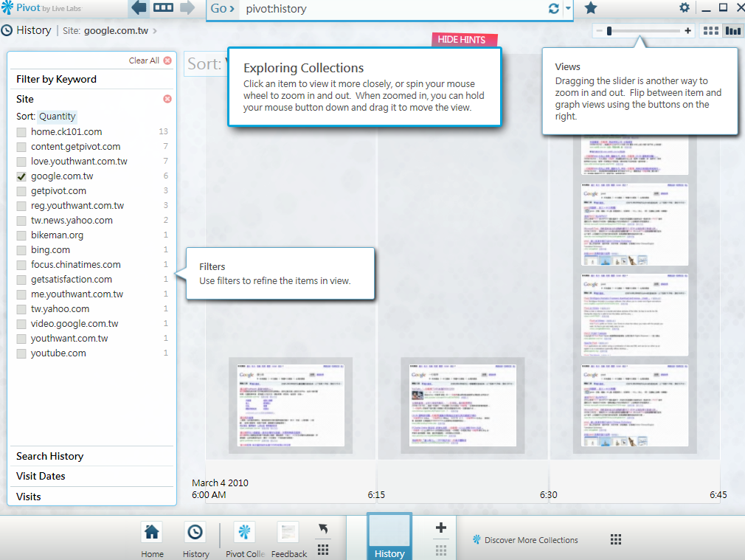This screenshot has height=560, width=745.
Task: Check the content.getpivot.com checkbox
Action: pyautogui.click(x=21, y=147)
